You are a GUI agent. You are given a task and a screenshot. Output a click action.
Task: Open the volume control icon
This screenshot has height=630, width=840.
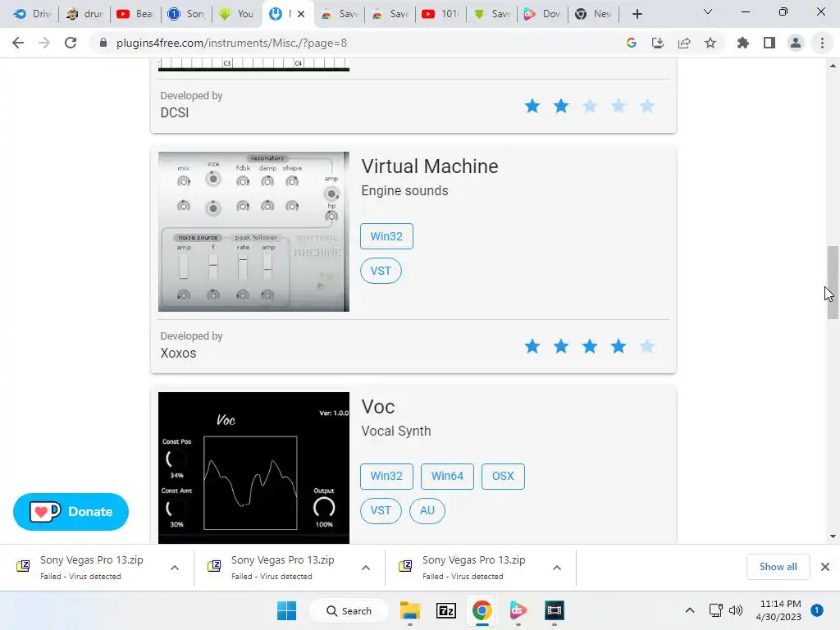click(x=736, y=610)
